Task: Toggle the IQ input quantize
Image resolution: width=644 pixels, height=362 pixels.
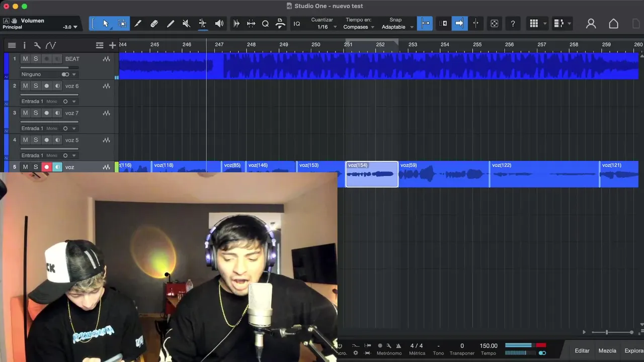Action: tap(297, 24)
